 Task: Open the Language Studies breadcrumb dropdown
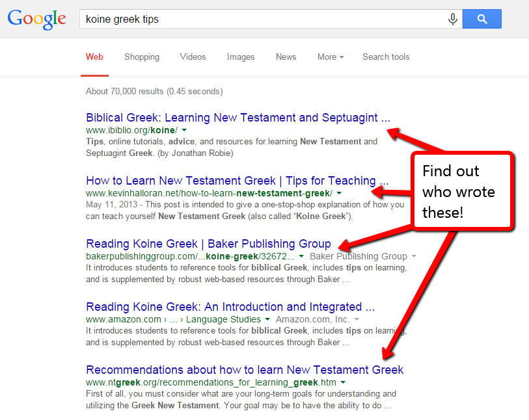(269, 319)
